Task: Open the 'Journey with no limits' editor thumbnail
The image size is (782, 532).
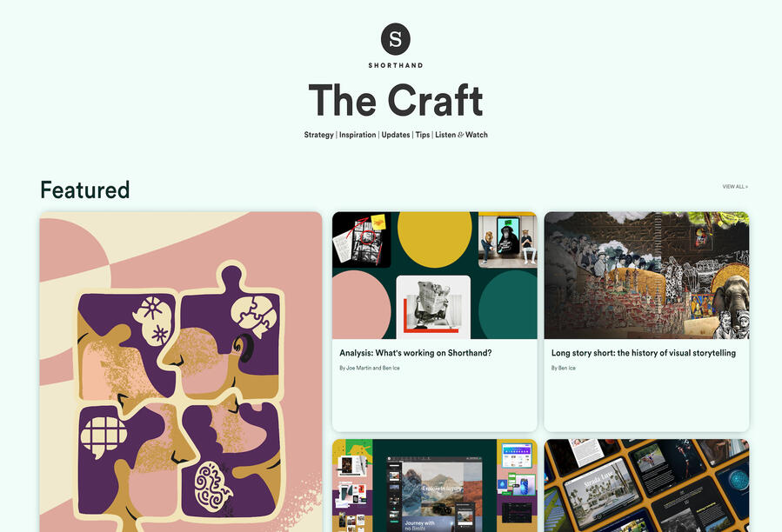Action: [x=435, y=486]
